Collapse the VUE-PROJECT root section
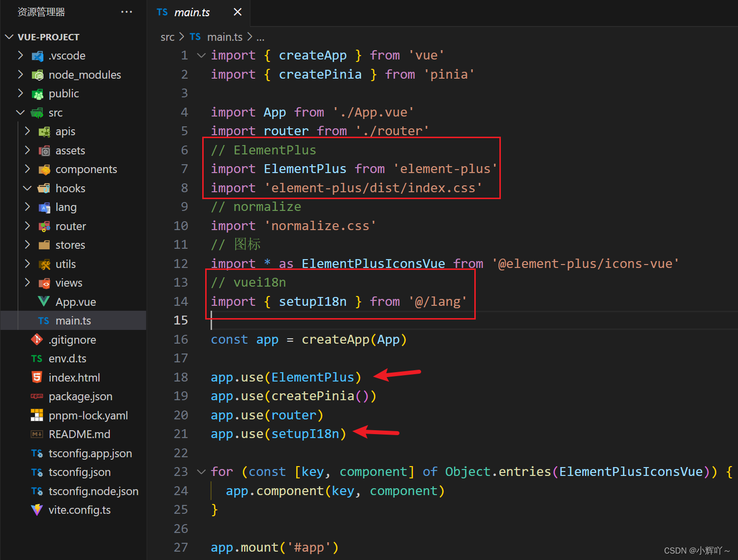 (x=9, y=37)
